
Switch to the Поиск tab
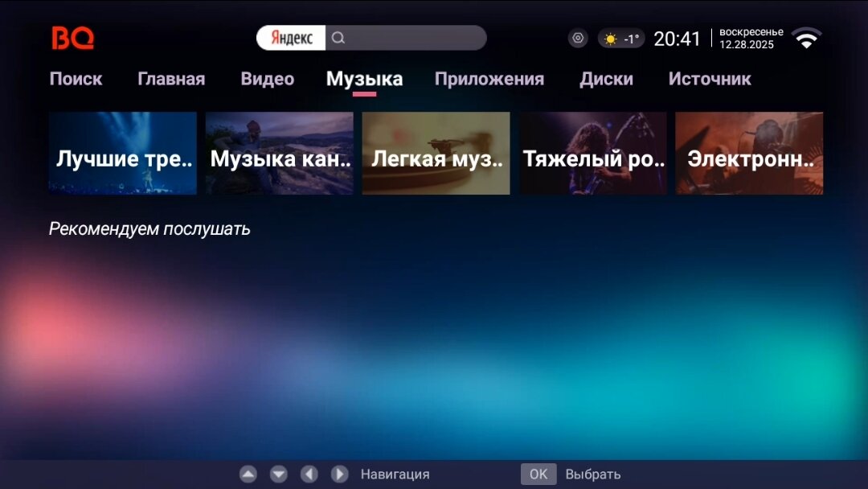pyautogui.click(x=76, y=79)
